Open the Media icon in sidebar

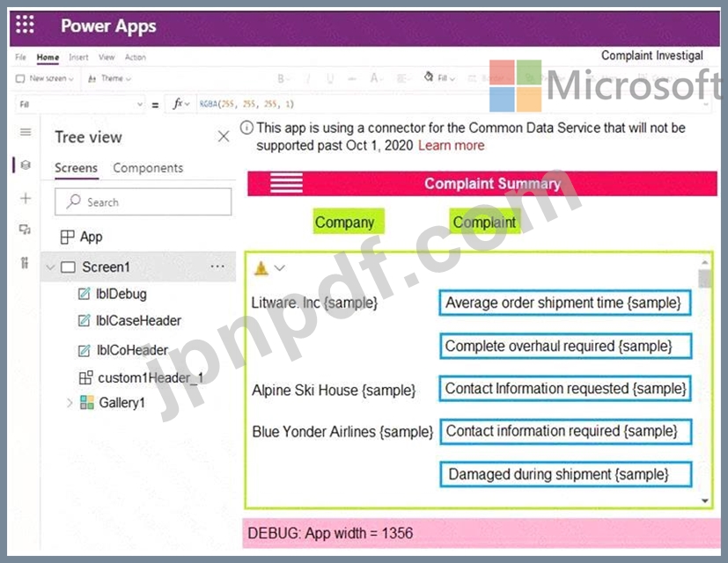pyautogui.click(x=25, y=230)
